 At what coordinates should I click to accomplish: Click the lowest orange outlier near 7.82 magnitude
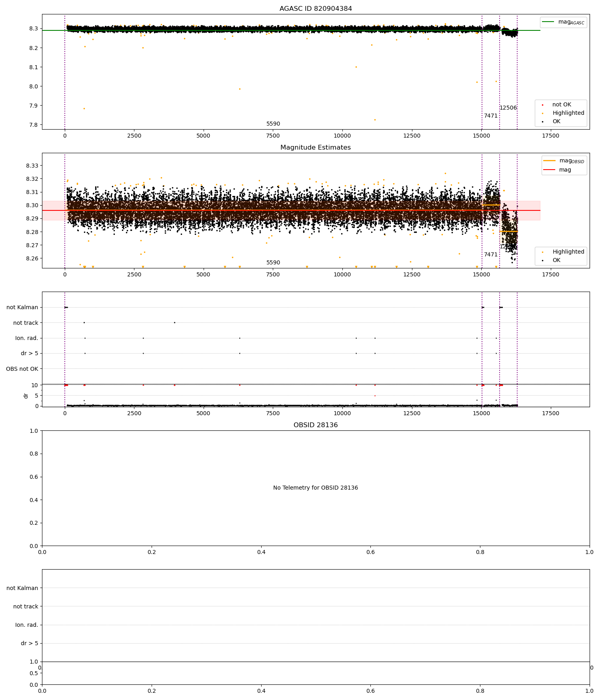coord(375,120)
